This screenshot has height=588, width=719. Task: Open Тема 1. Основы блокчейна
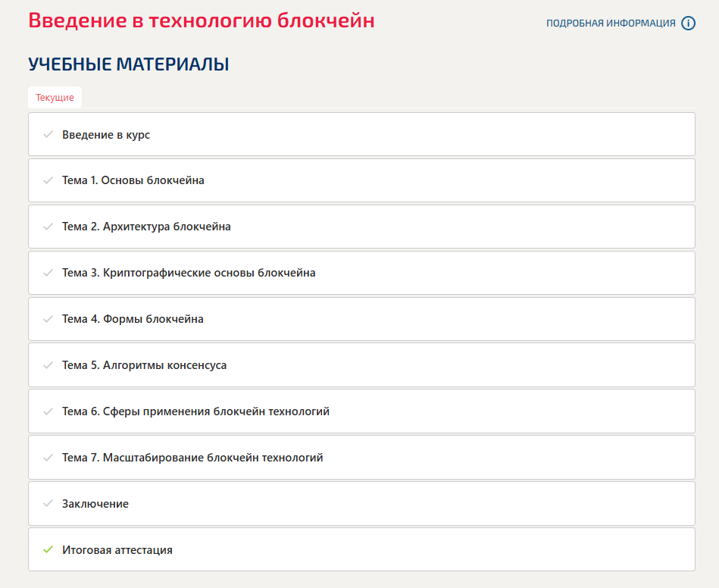pos(133,180)
